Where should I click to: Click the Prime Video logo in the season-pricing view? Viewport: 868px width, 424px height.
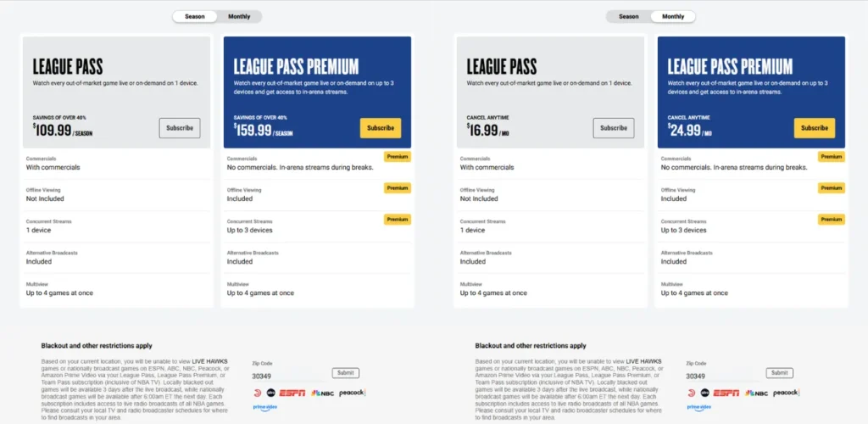(x=265, y=407)
